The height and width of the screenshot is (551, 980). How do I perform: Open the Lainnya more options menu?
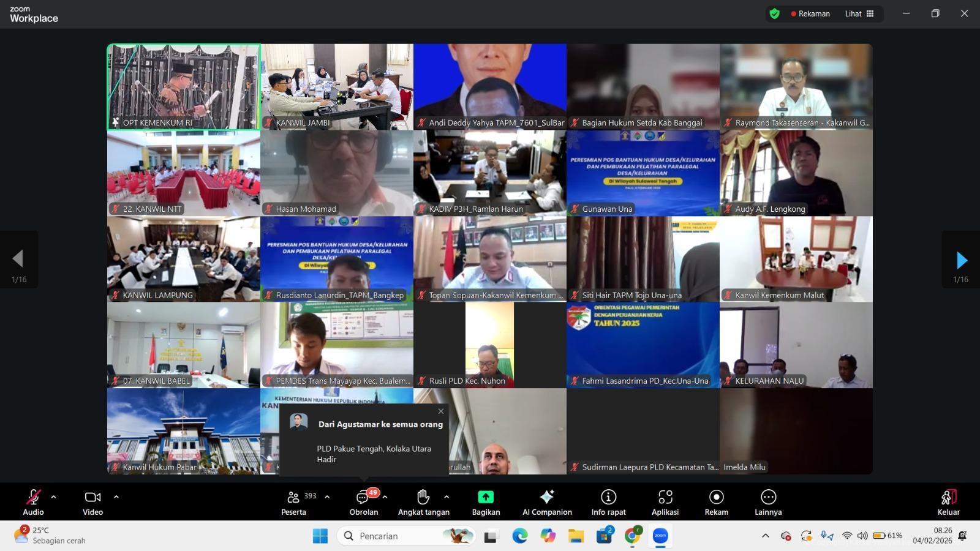coord(768,502)
